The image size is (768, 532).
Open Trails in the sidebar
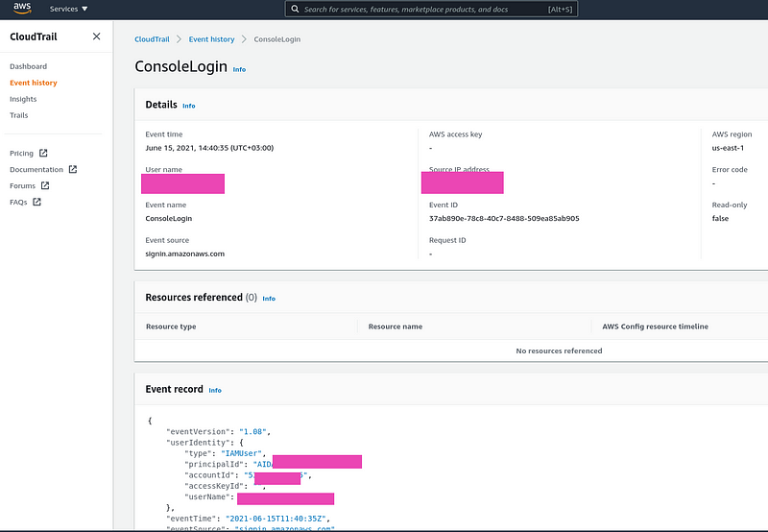(18, 115)
